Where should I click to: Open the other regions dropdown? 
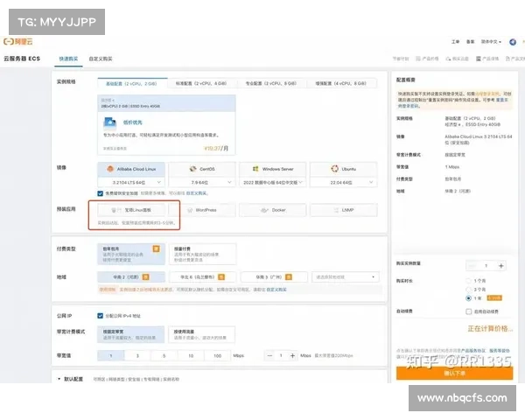pyautogui.click(x=346, y=277)
